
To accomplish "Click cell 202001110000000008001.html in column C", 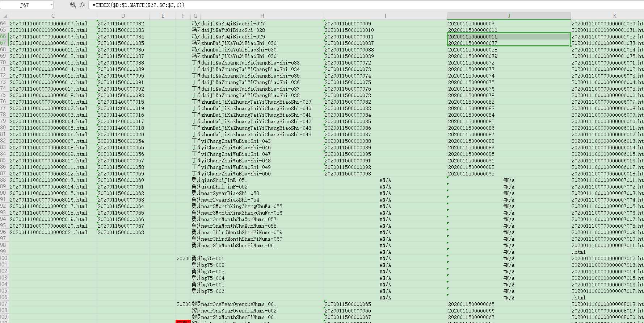I will 53,102.
